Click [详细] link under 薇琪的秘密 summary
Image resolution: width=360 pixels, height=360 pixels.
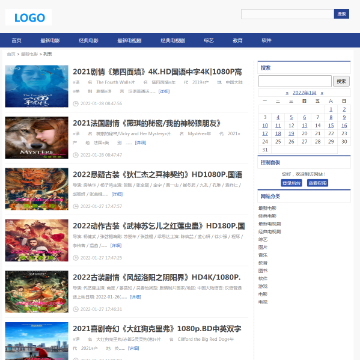(x=140, y=143)
